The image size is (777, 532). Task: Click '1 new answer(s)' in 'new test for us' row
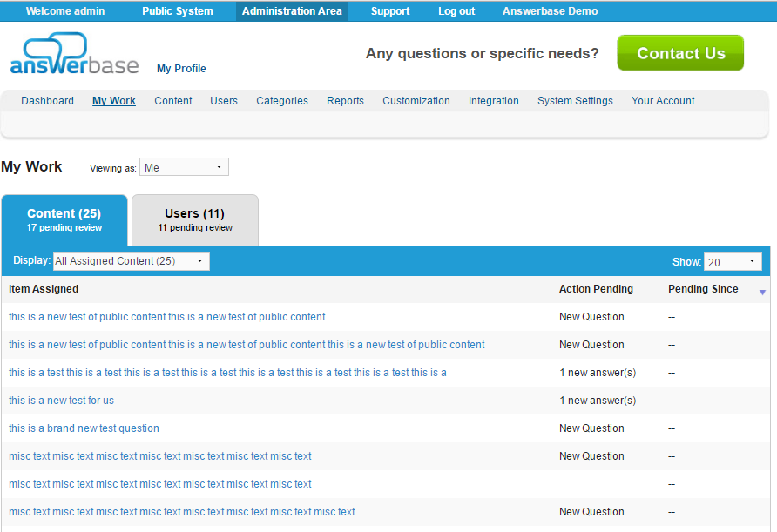(598, 401)
